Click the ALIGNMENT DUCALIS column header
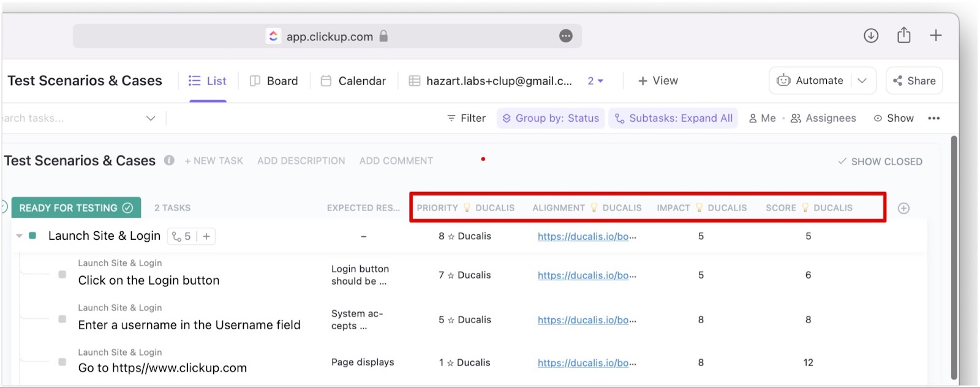 point(587,208)
